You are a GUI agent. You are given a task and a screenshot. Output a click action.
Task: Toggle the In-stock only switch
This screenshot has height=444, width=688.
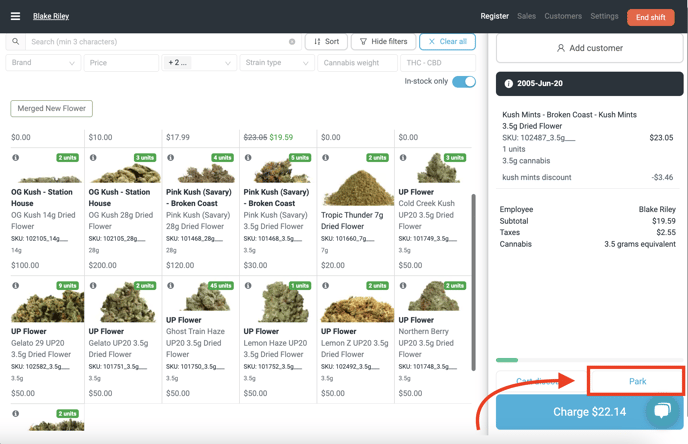pos(463,82)
